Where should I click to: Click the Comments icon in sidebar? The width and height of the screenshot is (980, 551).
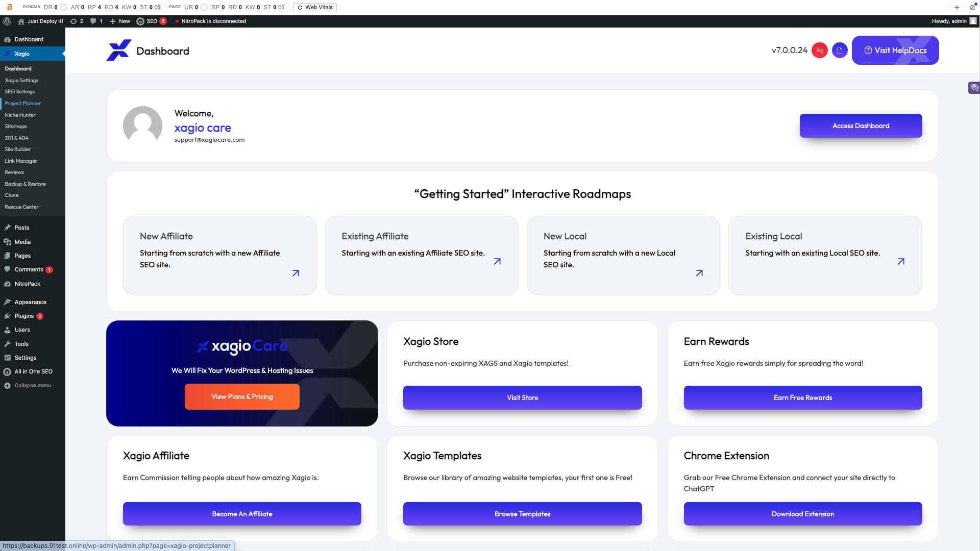[x=7, y=269]
